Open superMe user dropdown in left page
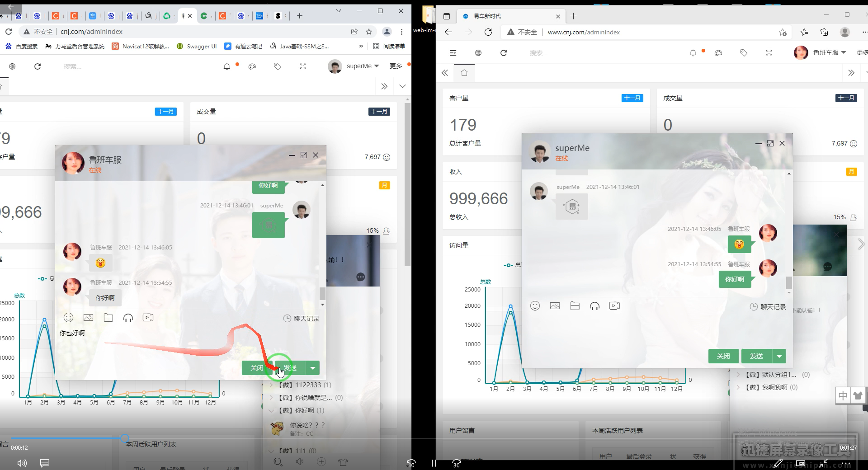 [354, 66]
